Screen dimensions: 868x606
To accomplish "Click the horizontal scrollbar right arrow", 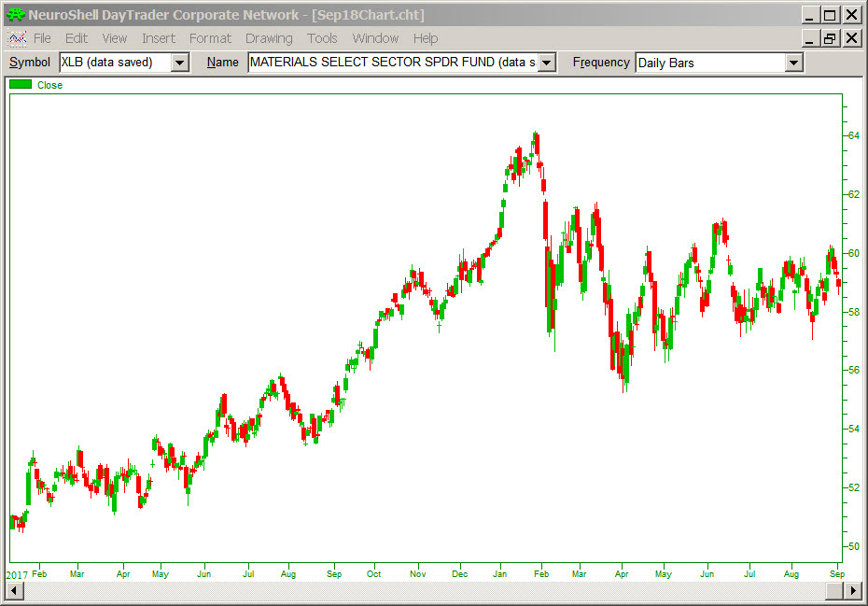I will coord(853,591).
